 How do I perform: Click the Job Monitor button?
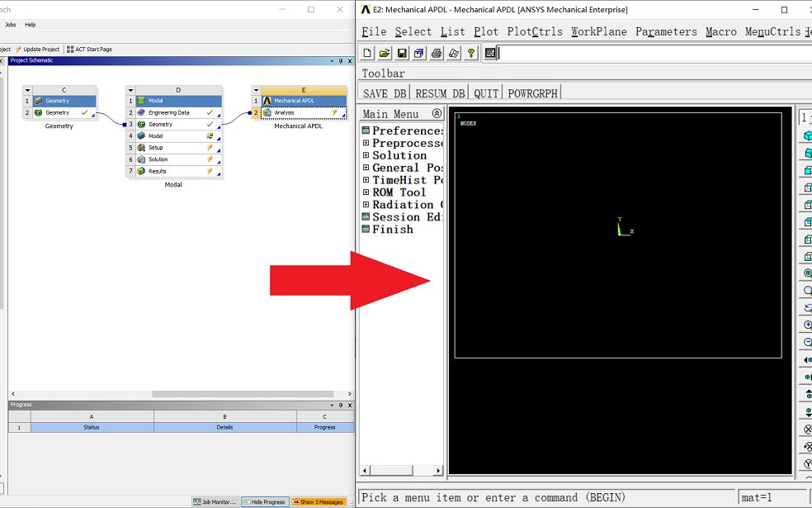(x=215, y=501)
